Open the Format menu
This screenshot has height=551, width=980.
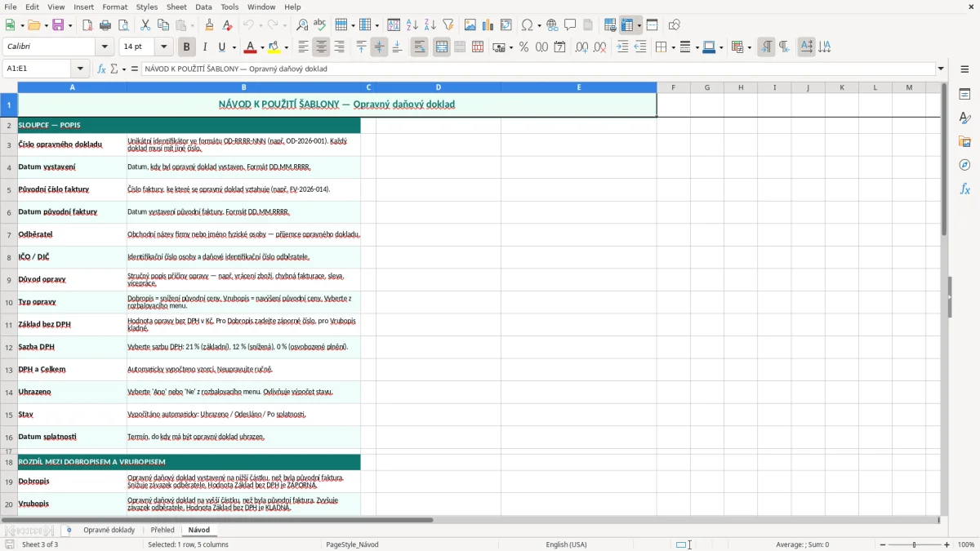click(x=114, y=7)
